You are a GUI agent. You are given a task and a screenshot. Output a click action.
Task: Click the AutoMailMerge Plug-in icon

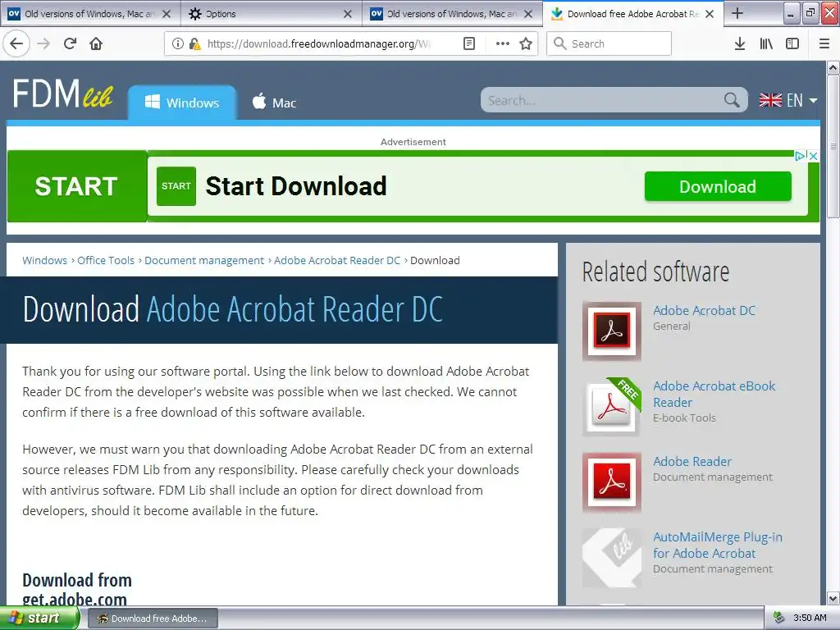[612, 558]
